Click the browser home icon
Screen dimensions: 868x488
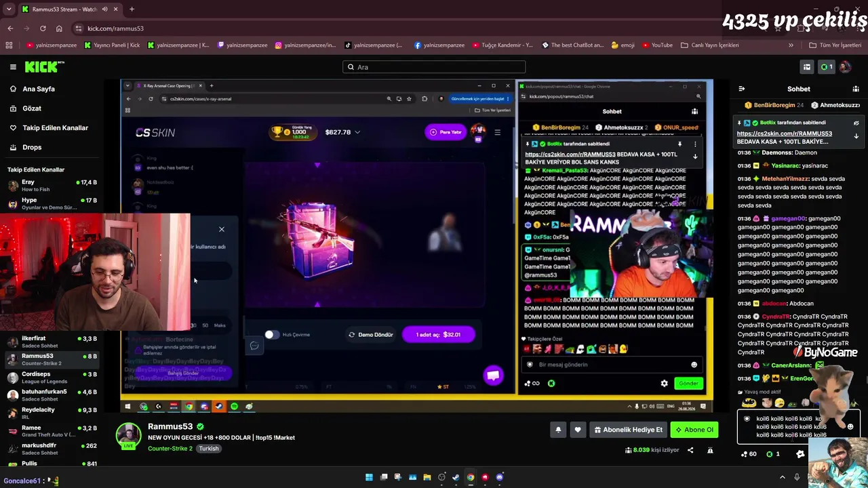tap(59, 28)
